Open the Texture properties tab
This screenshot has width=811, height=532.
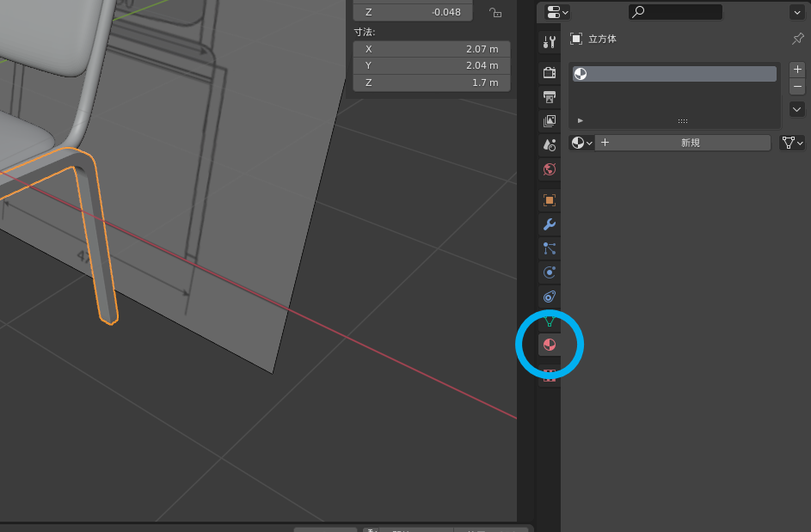pyautogui.click(x=550, y=376)
